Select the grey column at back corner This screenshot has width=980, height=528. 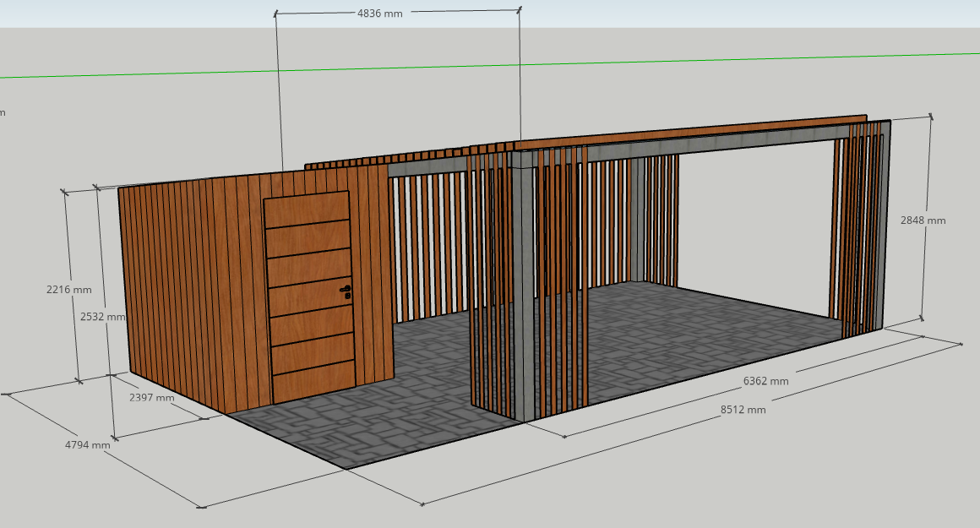coord(638,220)
